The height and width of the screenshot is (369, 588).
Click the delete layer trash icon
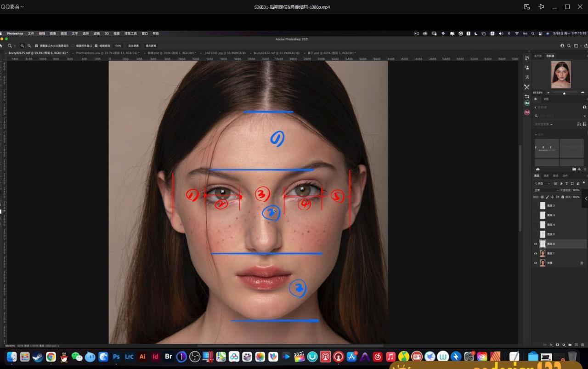click(x=582, y=345)
